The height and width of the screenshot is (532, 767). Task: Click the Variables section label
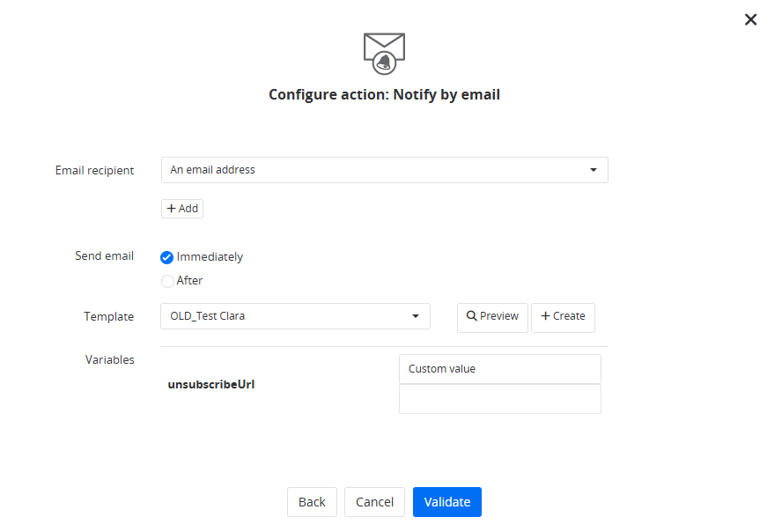coord(109,359)
